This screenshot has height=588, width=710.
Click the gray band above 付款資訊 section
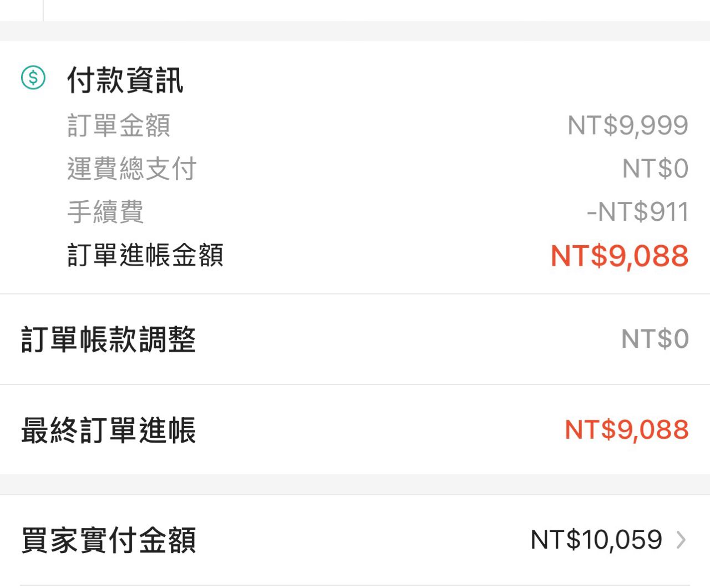(355, 31)
